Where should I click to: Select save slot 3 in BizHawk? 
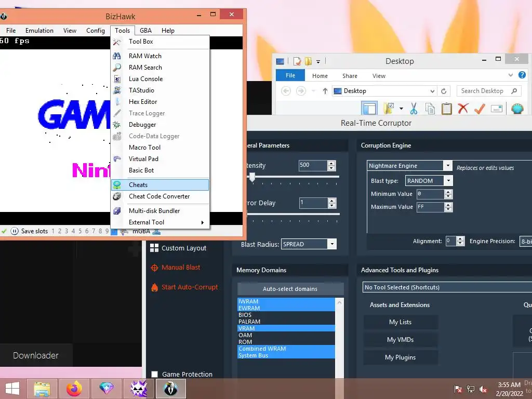66,231
